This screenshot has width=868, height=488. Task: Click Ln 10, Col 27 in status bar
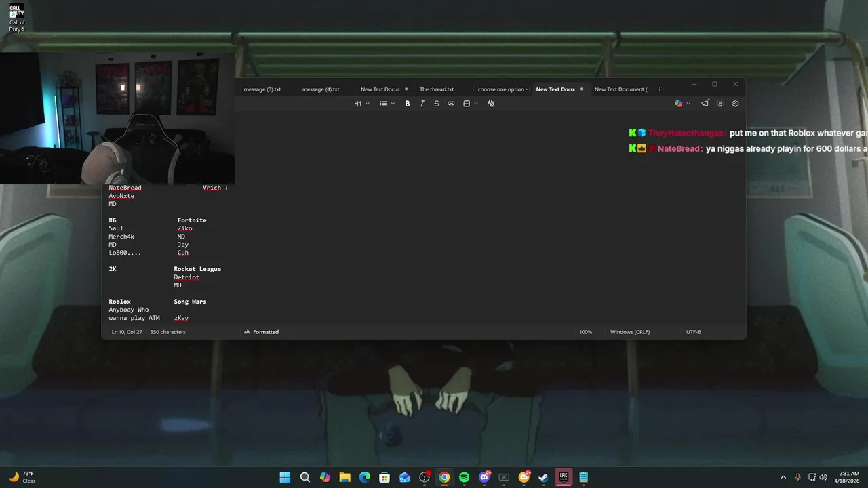pos(127,332)
